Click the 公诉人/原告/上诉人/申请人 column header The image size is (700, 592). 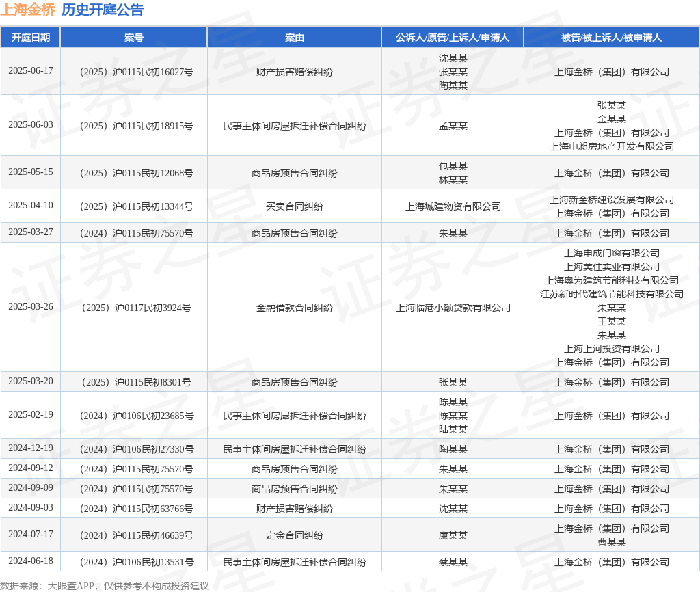point(453,38)
